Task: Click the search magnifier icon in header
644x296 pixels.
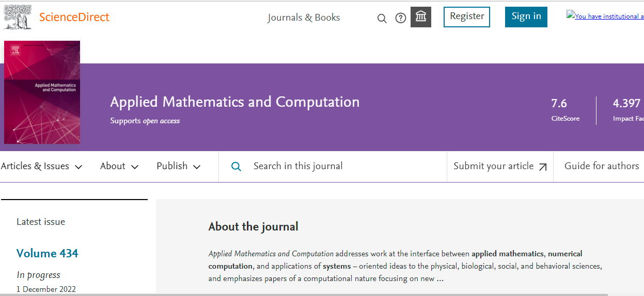Action: tap(382, 19)
